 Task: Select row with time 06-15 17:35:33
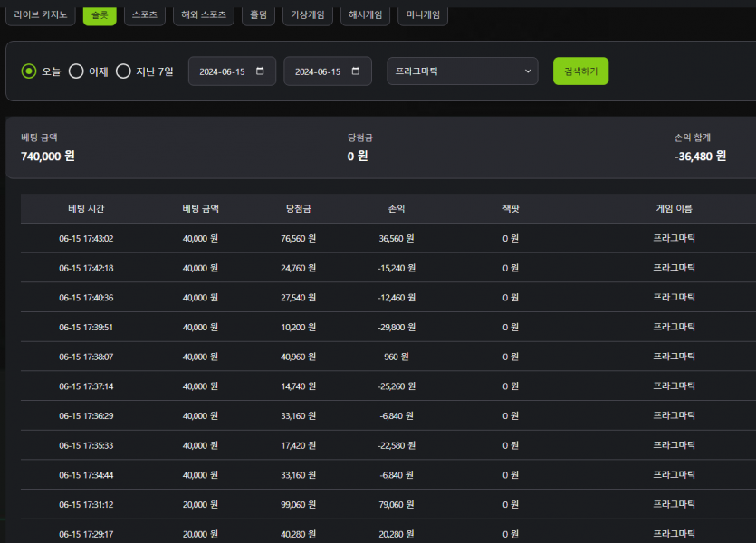[x=388, y=445]
